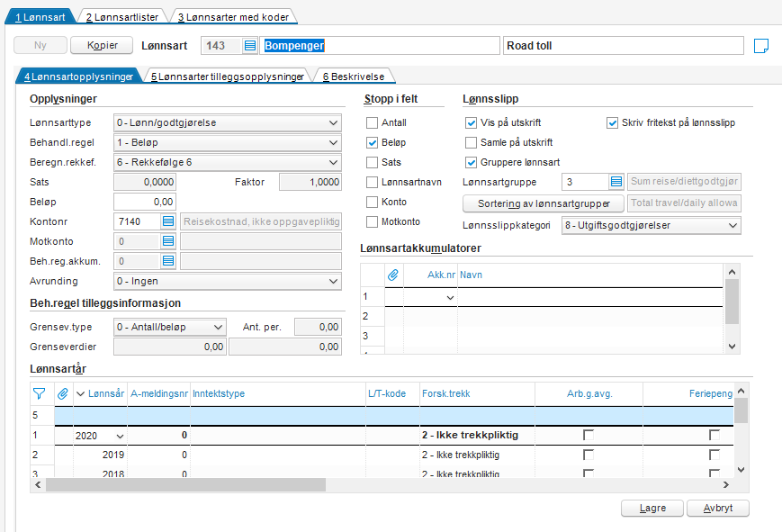782x532 pixels.
Task: Cancel with the Avbryt button
Action: [718, 508]
